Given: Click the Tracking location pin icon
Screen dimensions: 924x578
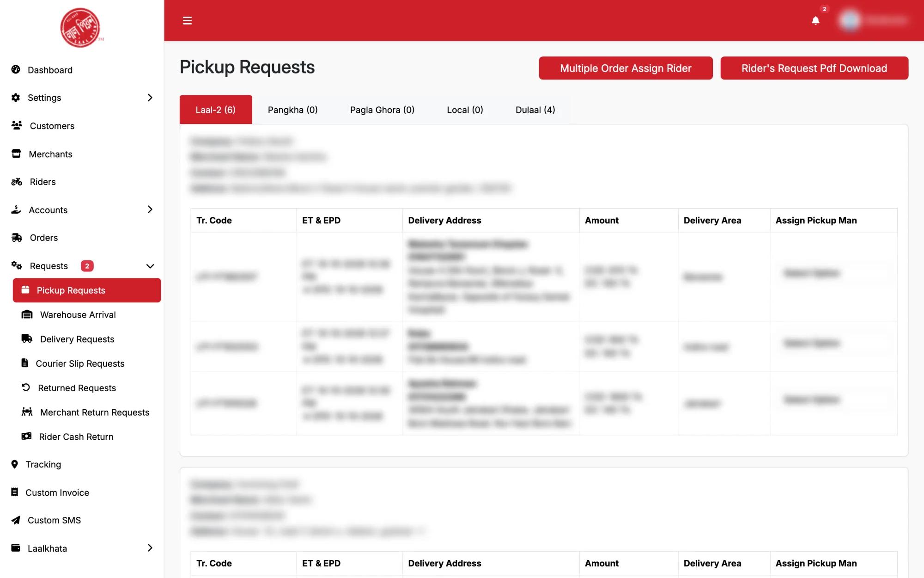Looking at the screenshot, I should (15, 464).
